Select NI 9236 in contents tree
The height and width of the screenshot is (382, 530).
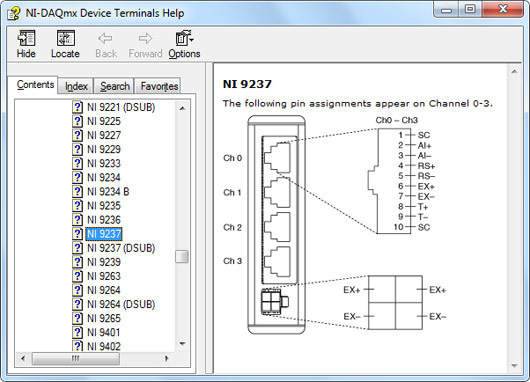coord(104,220)
